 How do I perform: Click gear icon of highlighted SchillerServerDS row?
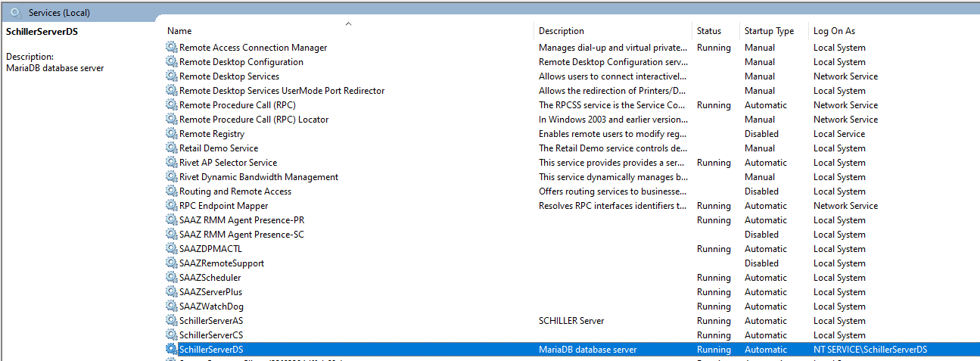[172, 350]
